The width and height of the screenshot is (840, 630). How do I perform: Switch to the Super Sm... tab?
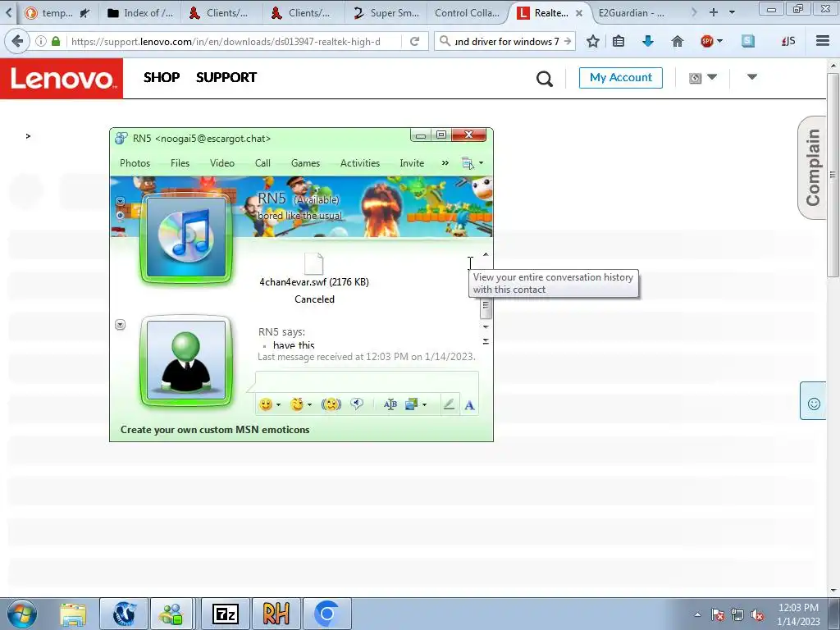pyautogui.click(x=387, y=13)
